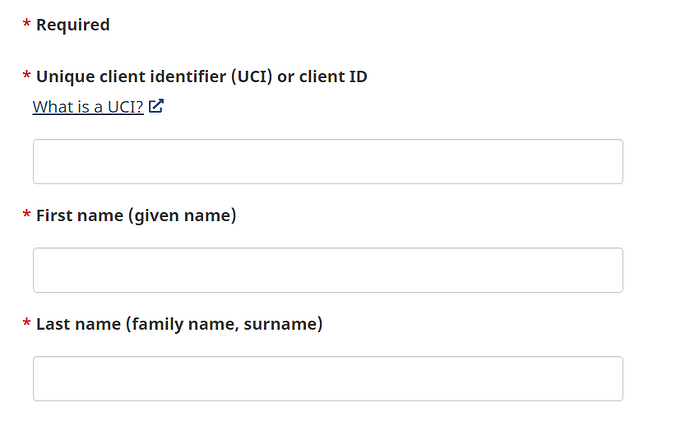Click the bold words "First name"

(79, 215)
